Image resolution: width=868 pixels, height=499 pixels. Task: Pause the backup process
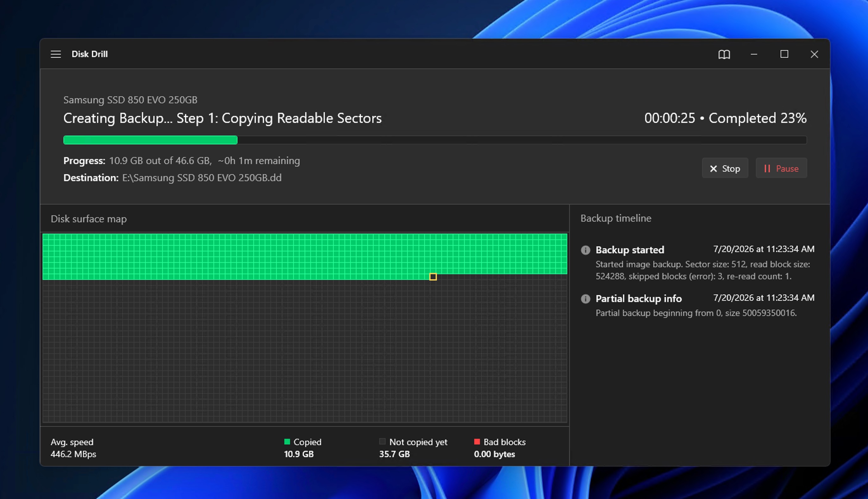click(x=781, y=168)
